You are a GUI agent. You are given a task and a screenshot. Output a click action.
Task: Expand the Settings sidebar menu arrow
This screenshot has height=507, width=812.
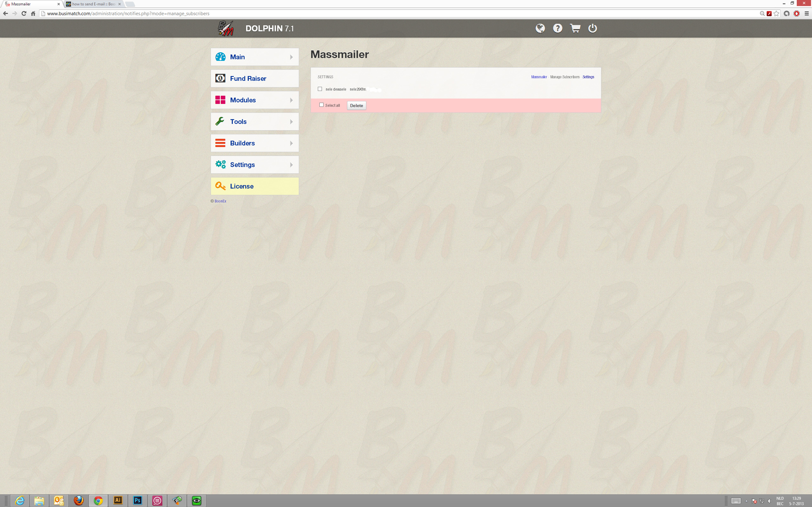291,165
